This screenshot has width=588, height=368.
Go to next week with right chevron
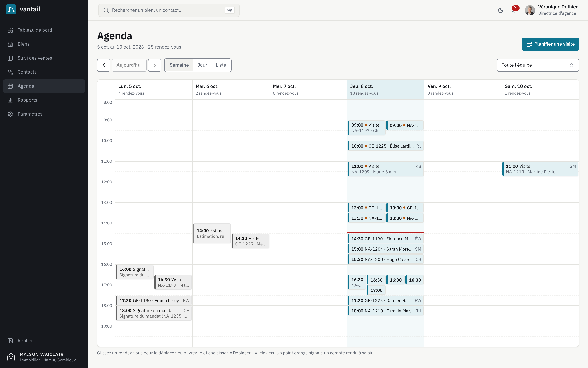(155, 65)
